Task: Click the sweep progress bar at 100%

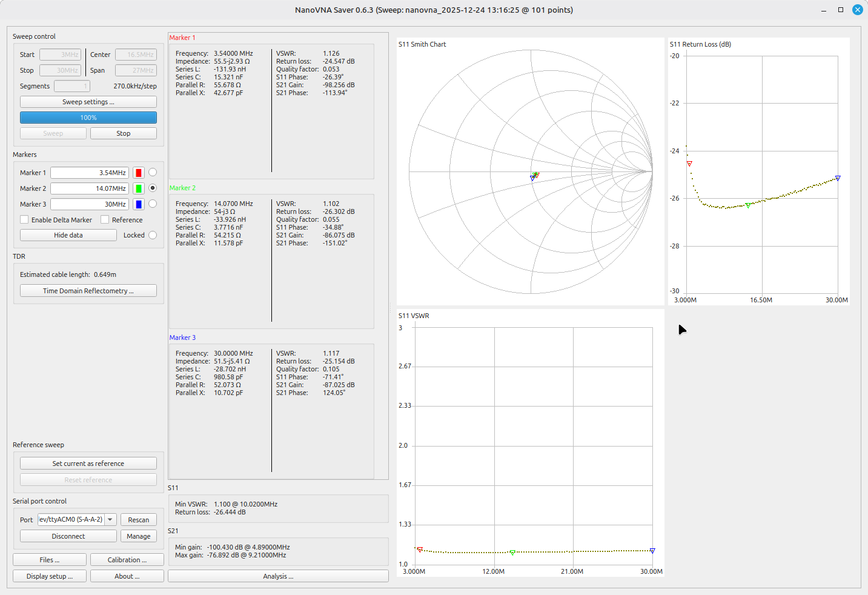Action: [88, 118]
